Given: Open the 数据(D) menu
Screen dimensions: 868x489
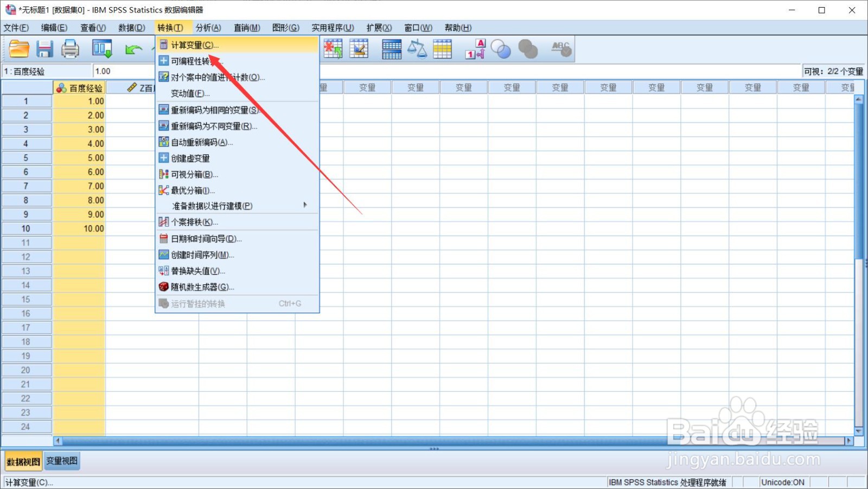Looking at the screenshot, I should (132, 28).
